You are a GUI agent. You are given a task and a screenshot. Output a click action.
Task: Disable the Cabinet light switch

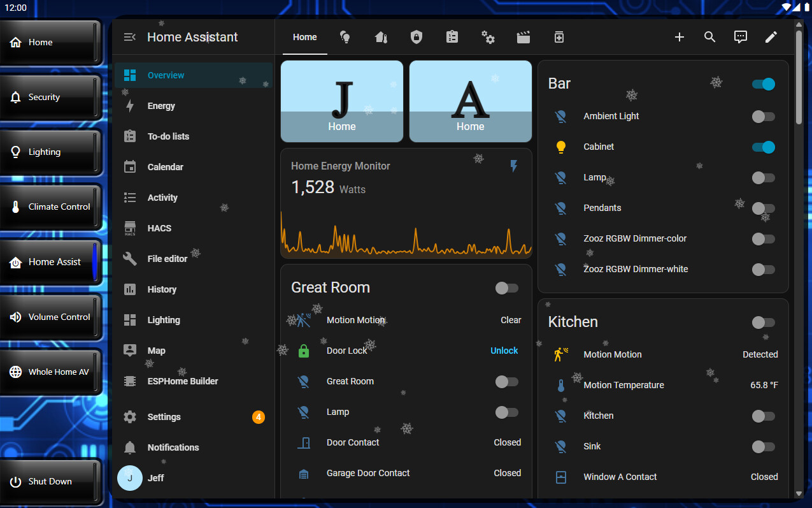[x=763, y=147]
